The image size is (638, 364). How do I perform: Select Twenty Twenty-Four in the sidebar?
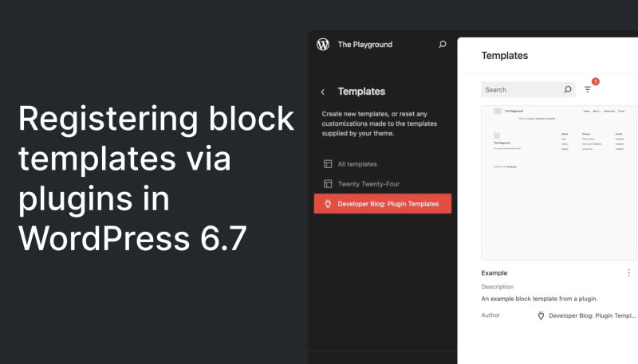(371, 184)
